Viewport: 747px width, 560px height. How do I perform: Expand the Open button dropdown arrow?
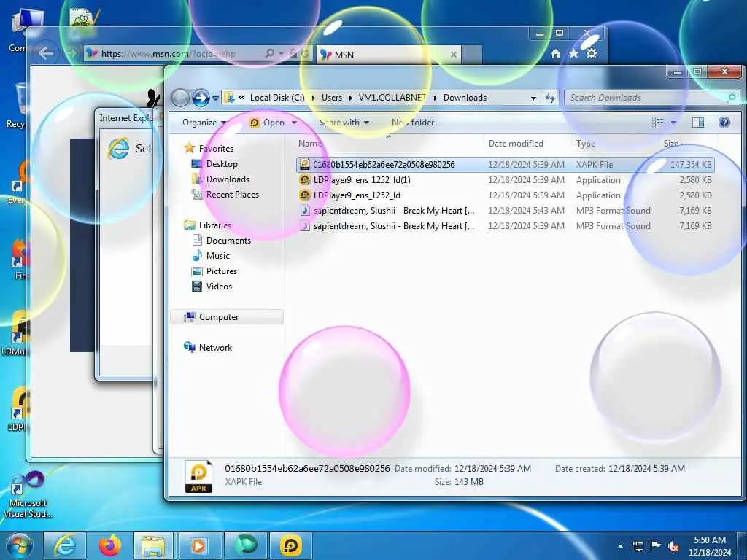[295, 122]
